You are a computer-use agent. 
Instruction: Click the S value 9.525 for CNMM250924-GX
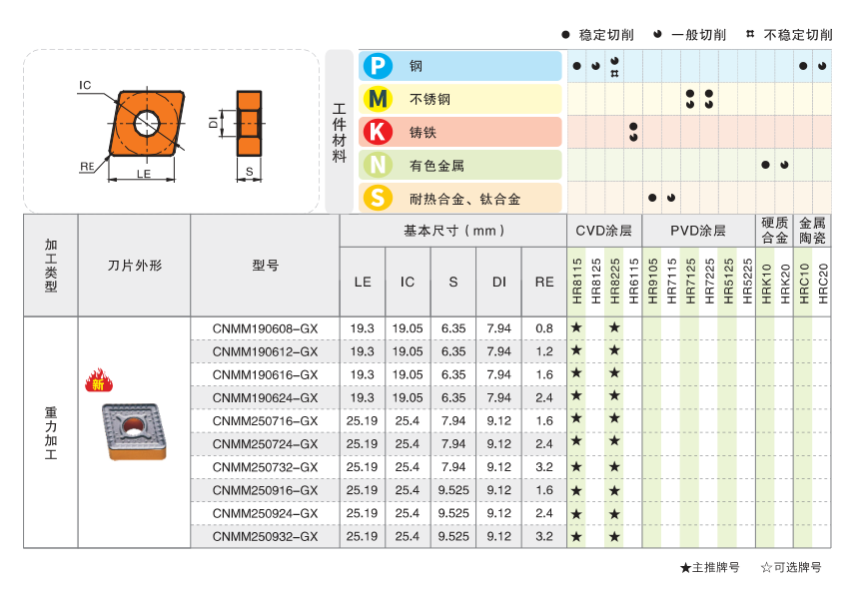tap(454, 513)
